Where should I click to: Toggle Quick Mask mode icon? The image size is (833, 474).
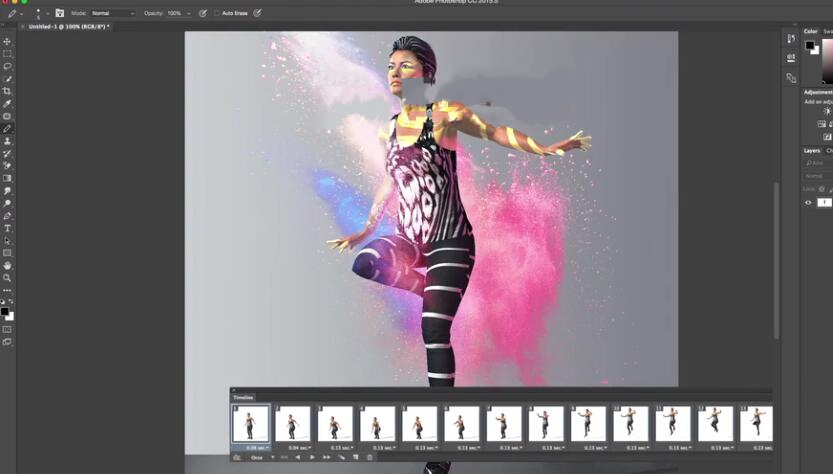pos(7,329)
